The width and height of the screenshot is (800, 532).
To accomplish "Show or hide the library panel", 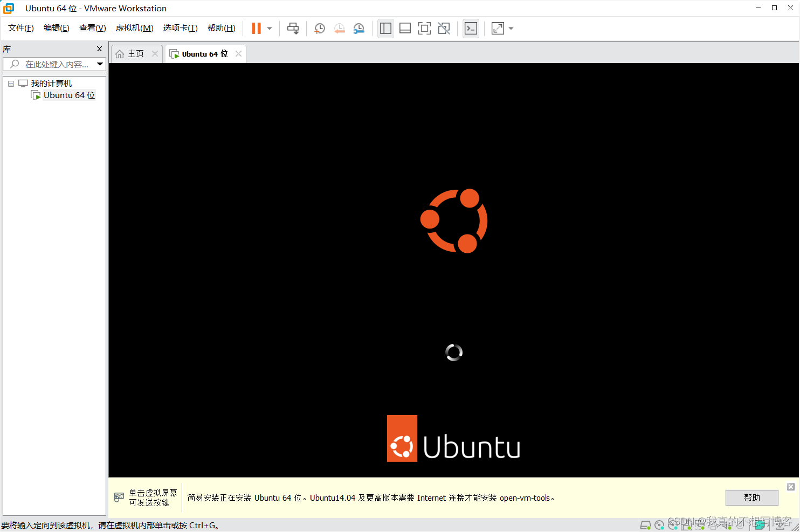I will (x=385, y=28).
